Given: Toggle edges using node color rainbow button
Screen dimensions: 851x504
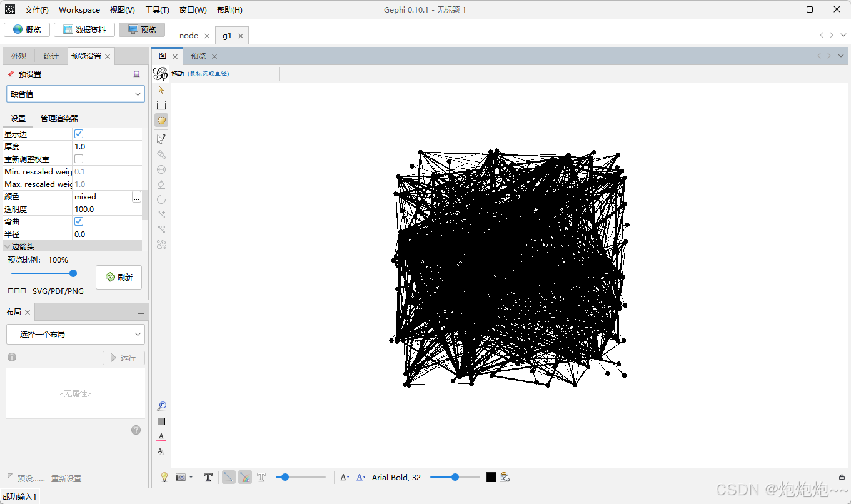Looking at the screenshot, I should (245, 477).
